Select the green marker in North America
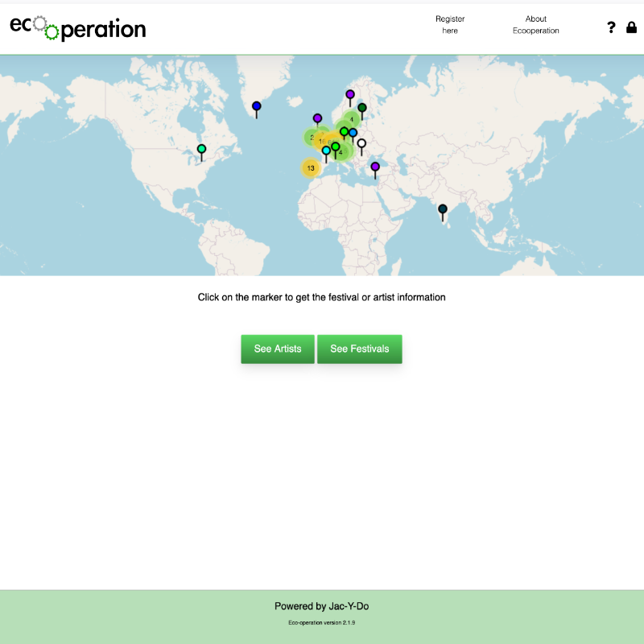This screenshot has height=644, width=644. 202,149
